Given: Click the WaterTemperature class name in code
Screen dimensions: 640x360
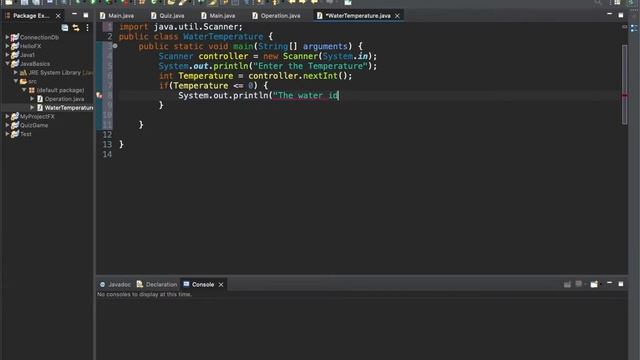Looking at the screenshot, I should pyautogui.click(x=223, y=37).
